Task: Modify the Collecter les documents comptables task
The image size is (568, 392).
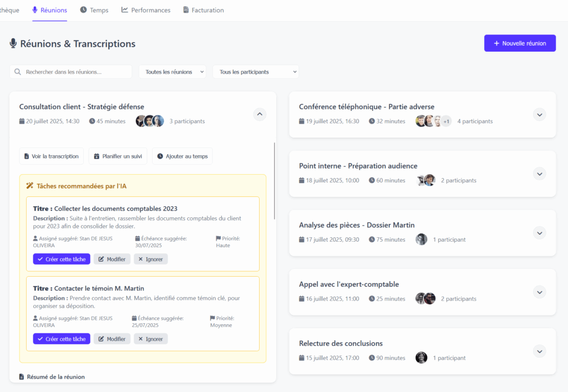Action: coord(112,259)
